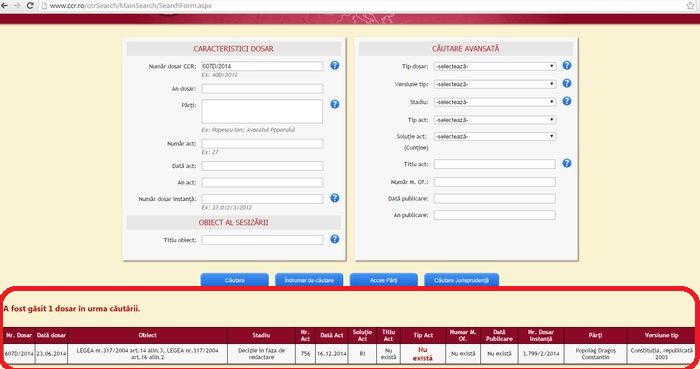The width and height of the screenshot is (700, 369).
Task: Open help icon beside Titlu act field
Action: coord(567,163)
